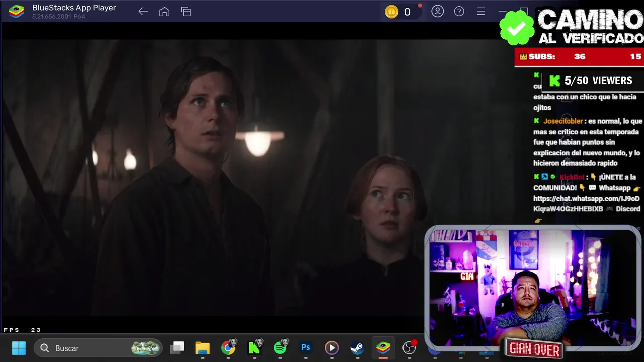The height and width of the screenshot is (362, 644).
Task: Open OBS Studio from taskbar
Action: click(410, 347)
